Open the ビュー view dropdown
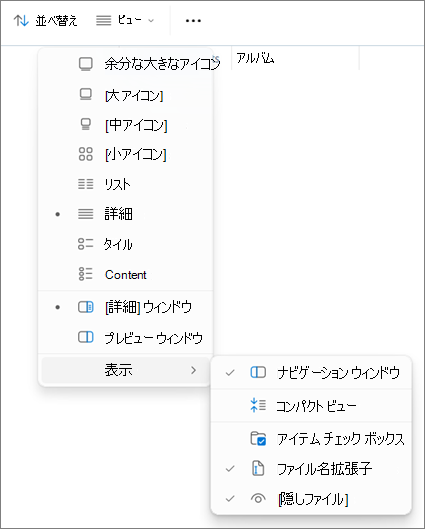Screen dimensions: 425x529 [125, 21]
